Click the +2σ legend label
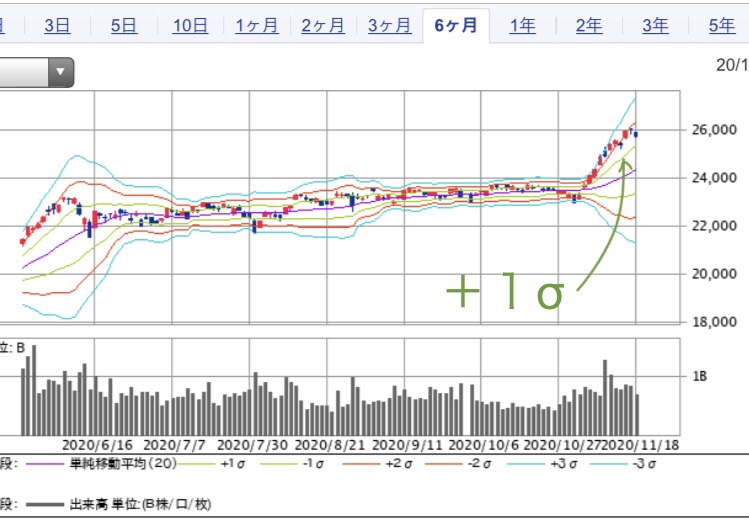 point(398,463)
